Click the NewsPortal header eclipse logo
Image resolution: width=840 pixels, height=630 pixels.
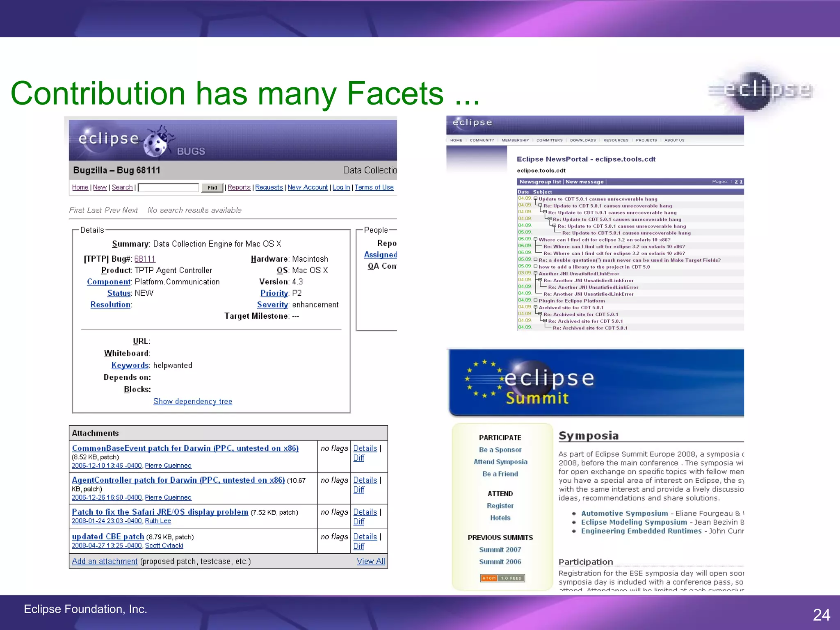[472, 123]
